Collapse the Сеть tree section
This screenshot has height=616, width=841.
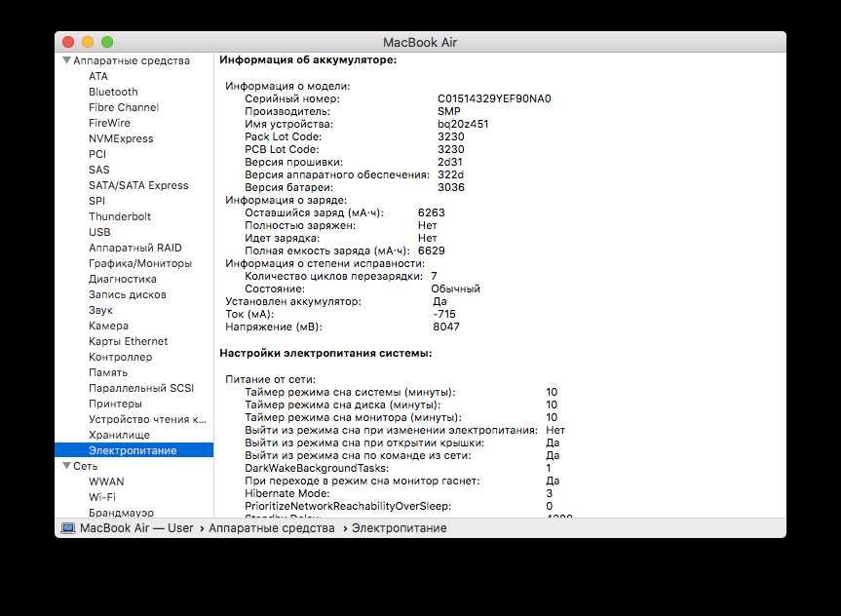pos(66,465)
